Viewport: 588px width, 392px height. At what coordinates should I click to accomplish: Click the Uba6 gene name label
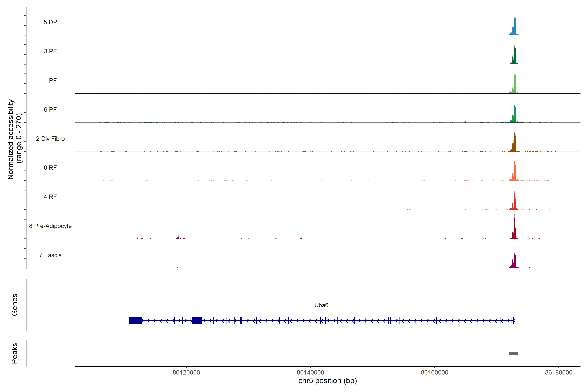(x=321, y=305)
